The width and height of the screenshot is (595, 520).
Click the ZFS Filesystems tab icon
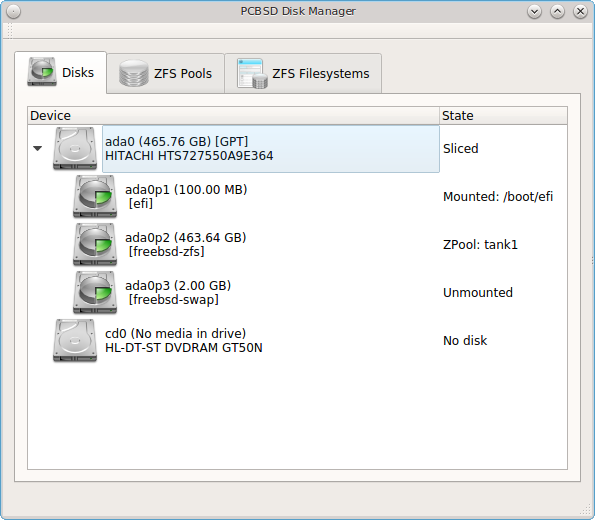252,73
